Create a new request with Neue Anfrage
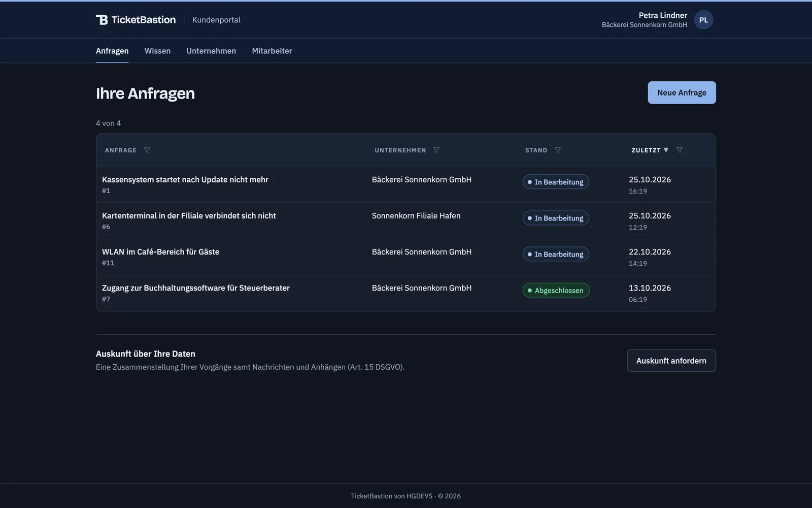Screen dimensions: 812x508 click(x=682, y=92)
